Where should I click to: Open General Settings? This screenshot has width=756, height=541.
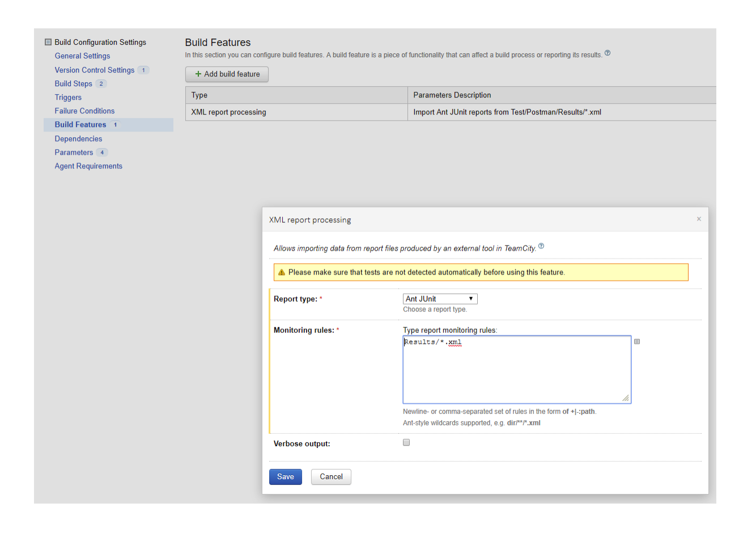point(82,56)
